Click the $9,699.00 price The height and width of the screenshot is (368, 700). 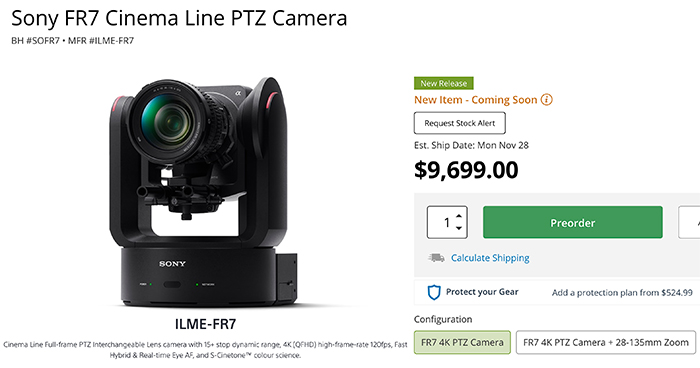coord(466,170)
